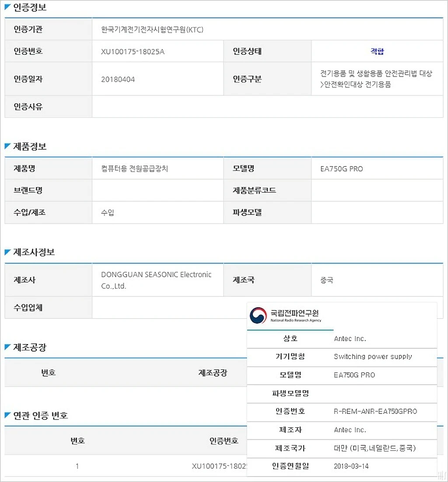
Task: Select certification date 2018-03-14
Action: (351, 466)
